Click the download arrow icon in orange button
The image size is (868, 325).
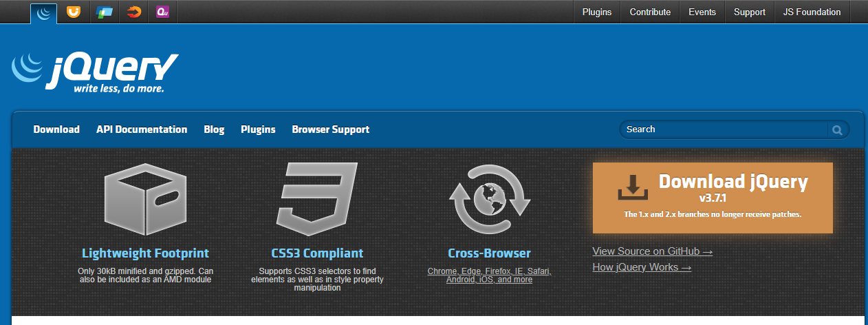pos(633,187)
